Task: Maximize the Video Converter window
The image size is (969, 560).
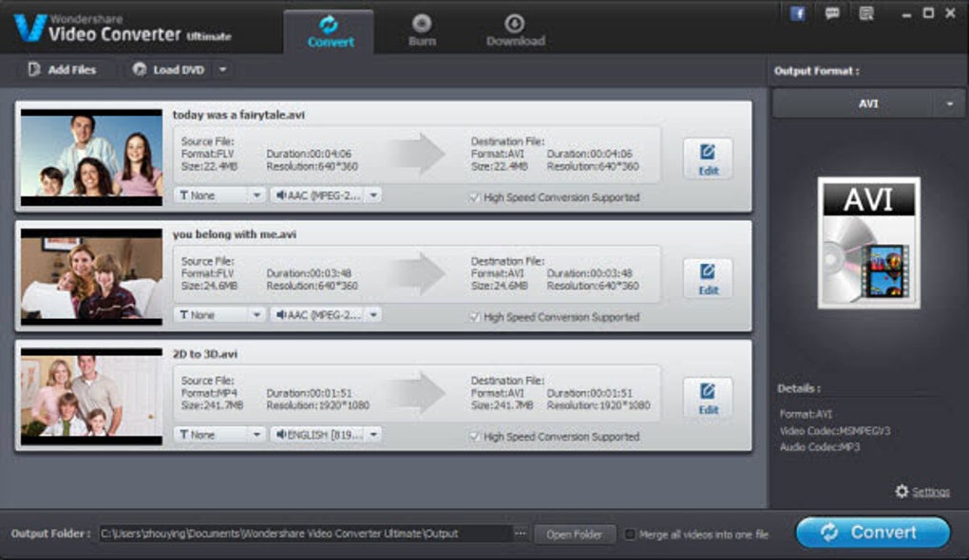Action: tap(928, 13)
